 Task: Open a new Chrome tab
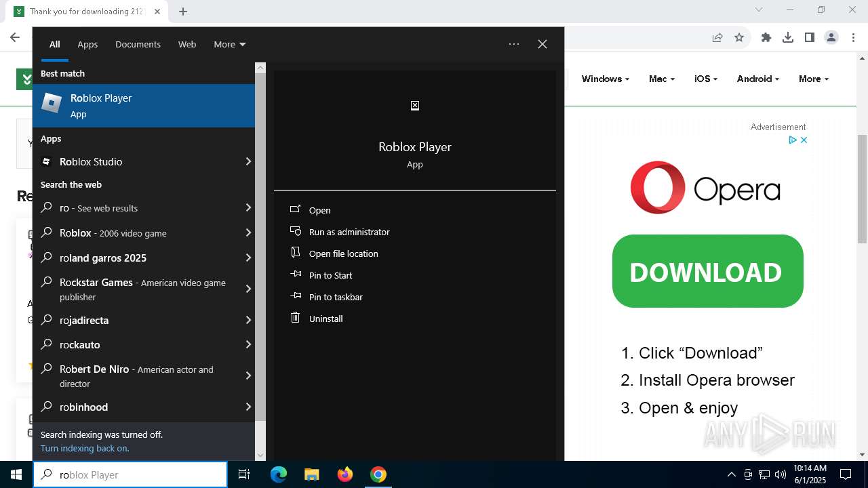[183, 12]
